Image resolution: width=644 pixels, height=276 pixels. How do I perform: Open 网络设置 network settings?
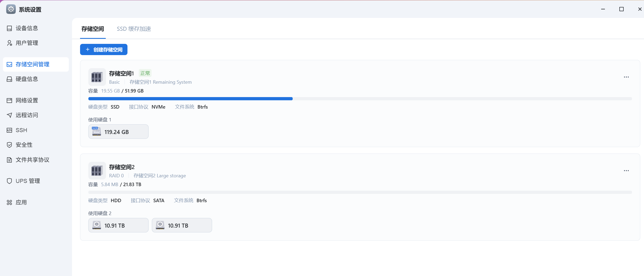27,100
